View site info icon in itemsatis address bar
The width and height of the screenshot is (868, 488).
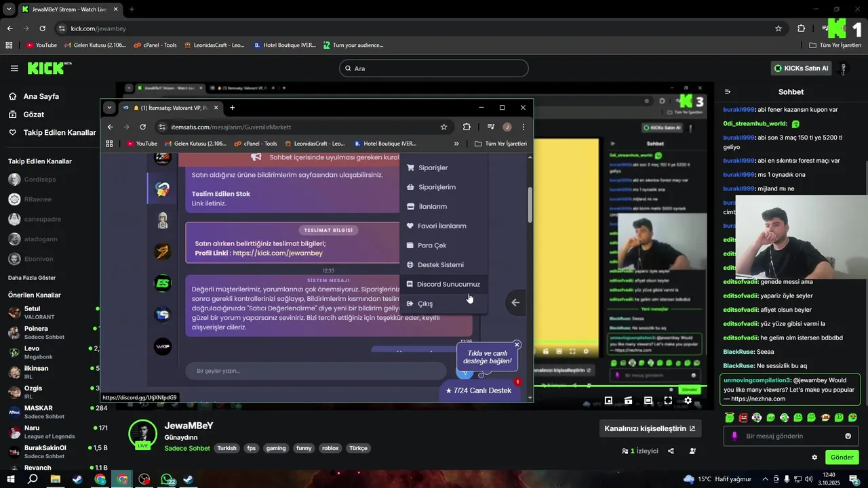pos(161,127)
